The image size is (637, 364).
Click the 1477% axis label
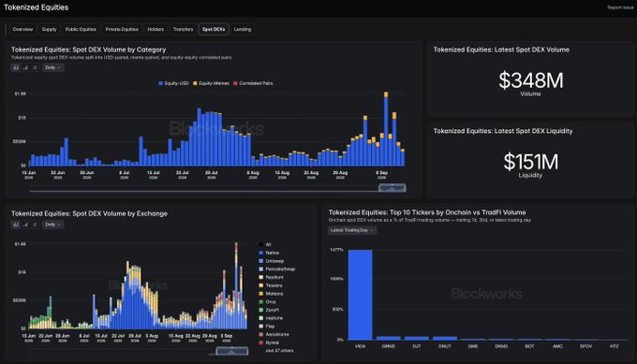[x=337, y=250]
